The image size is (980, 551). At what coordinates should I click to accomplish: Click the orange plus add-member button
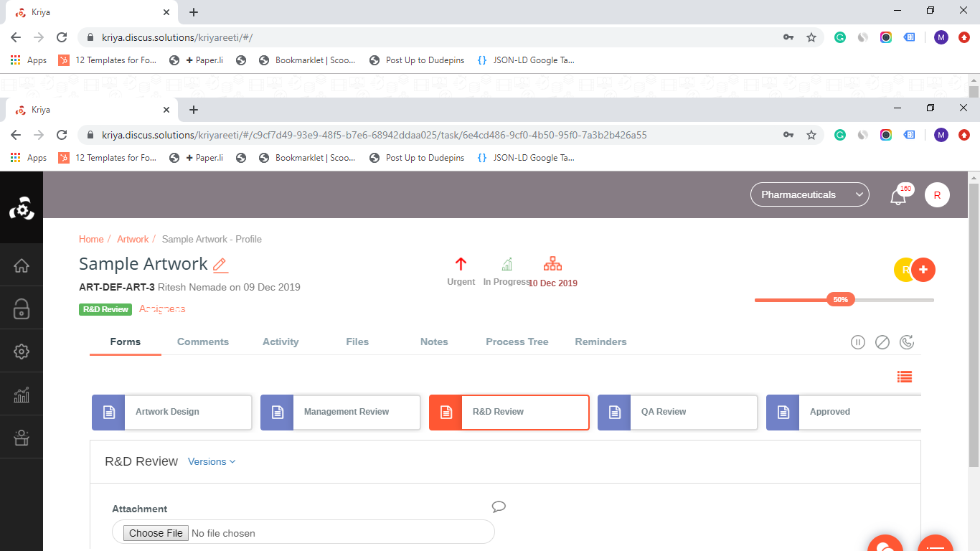click(x=923, y=270)
